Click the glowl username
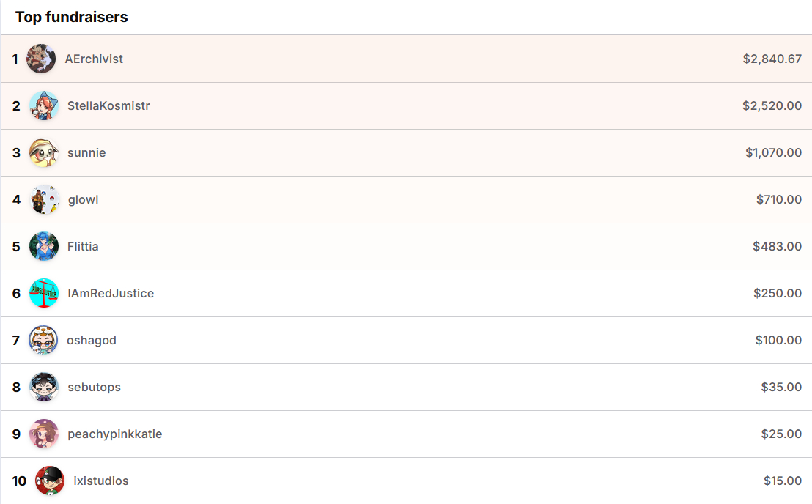This screenshot has height=504, width=812. (83, 199)
